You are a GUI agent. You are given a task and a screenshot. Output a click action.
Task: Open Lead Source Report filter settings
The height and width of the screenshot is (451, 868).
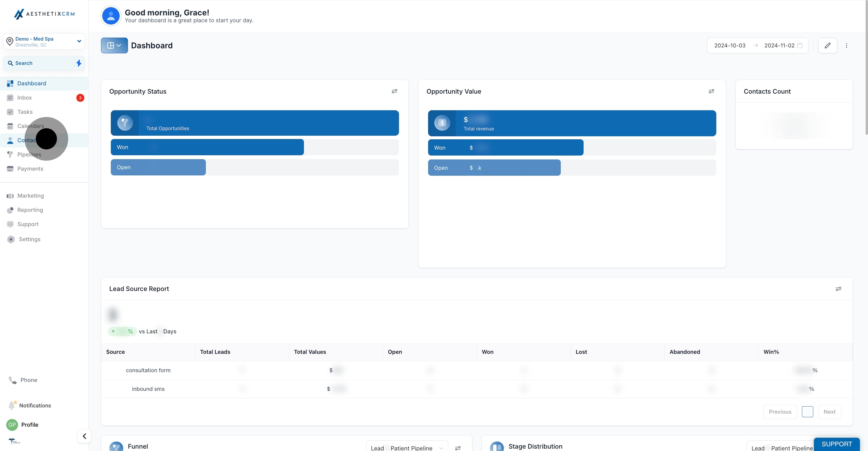[x=838, y=289]
